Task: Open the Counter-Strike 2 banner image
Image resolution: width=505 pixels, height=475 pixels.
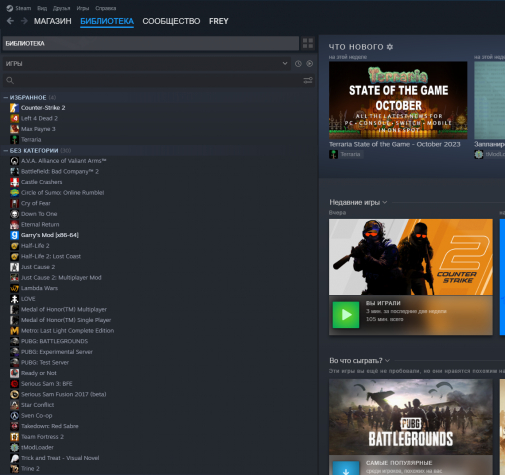Action: tap(411, 257)
